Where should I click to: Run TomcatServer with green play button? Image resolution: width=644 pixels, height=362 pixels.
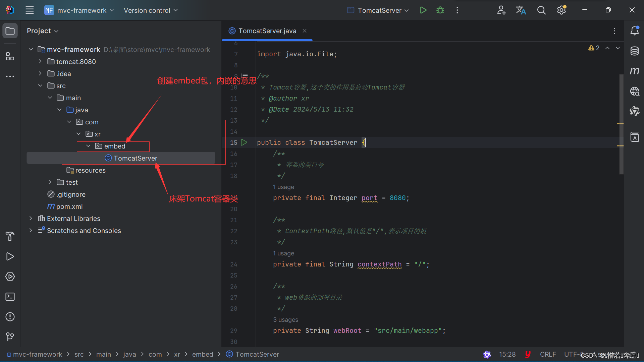pyautogui.click(x=423, y=10)
